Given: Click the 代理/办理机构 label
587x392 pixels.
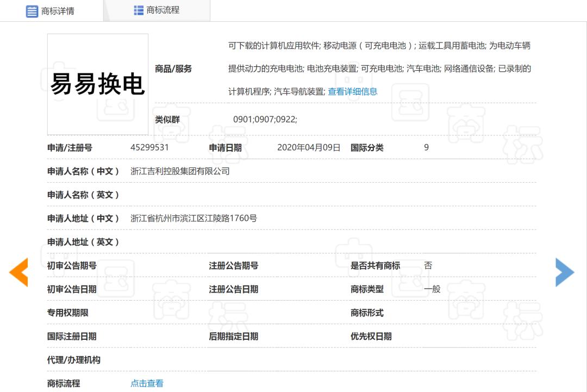Looking at the screenshot, I should [74, 360].
